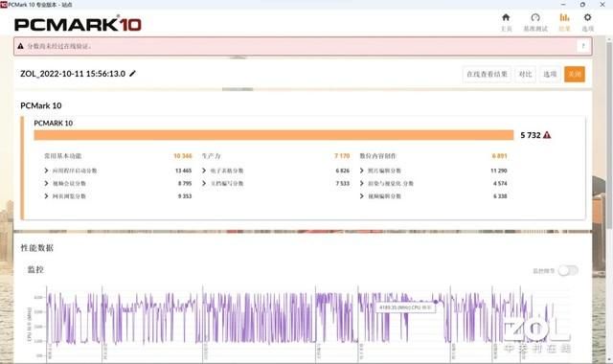Click the Compare button
This screenshot has height=364, width=613.
coord(525,74)
